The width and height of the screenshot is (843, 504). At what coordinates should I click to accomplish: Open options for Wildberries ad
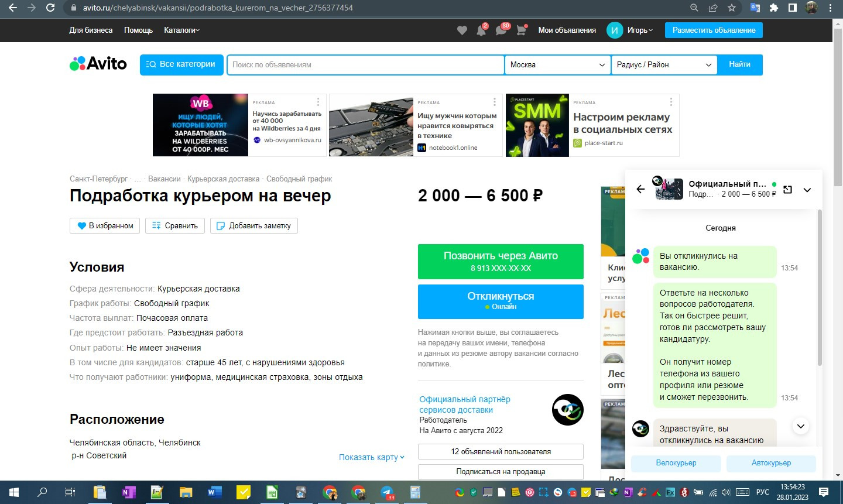(318, 102)
